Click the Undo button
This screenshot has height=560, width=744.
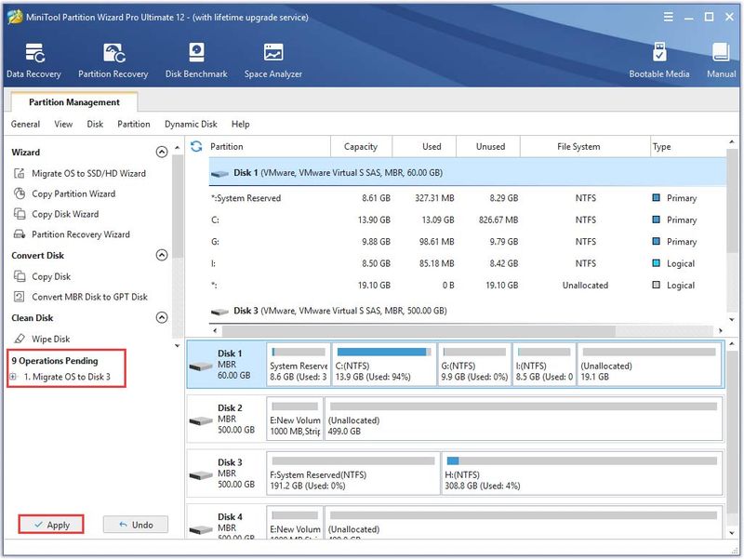[136, 525]
